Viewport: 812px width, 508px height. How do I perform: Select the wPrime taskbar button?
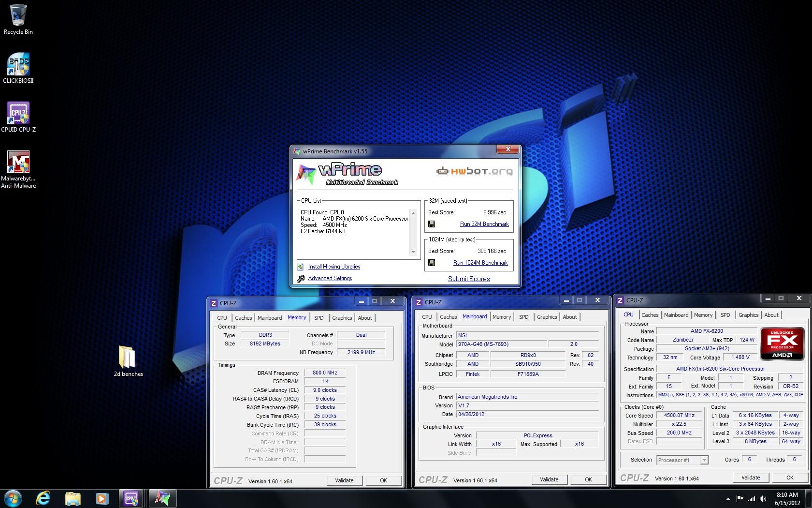(x=162, y=498)
